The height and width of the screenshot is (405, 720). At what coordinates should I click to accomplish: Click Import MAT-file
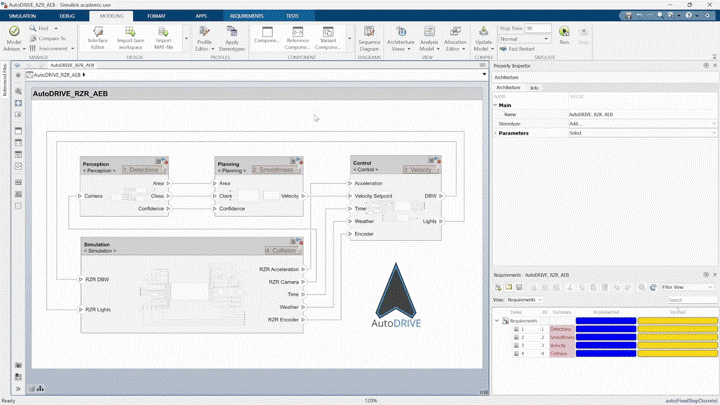(163, 38)
